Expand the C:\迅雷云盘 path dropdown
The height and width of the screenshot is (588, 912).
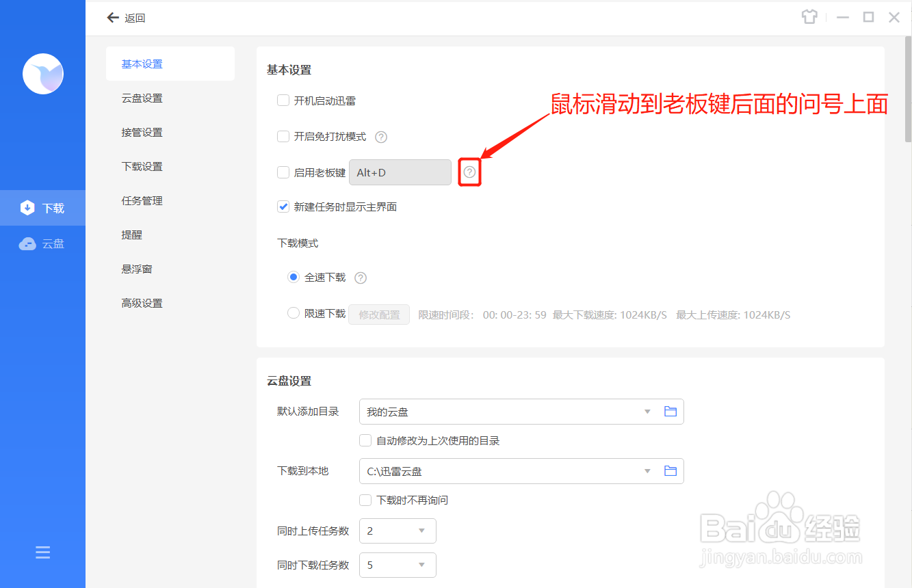(x=647, y=471)
